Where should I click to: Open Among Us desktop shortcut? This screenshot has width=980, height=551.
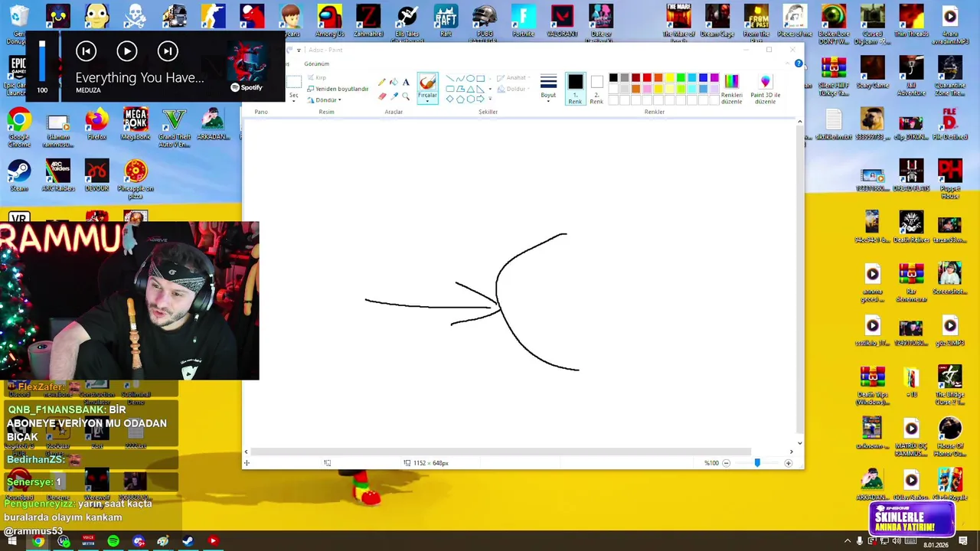tap(329, 21)
